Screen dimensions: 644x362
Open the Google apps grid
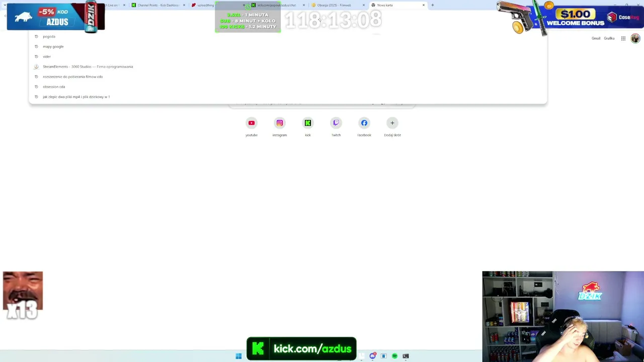623,38
